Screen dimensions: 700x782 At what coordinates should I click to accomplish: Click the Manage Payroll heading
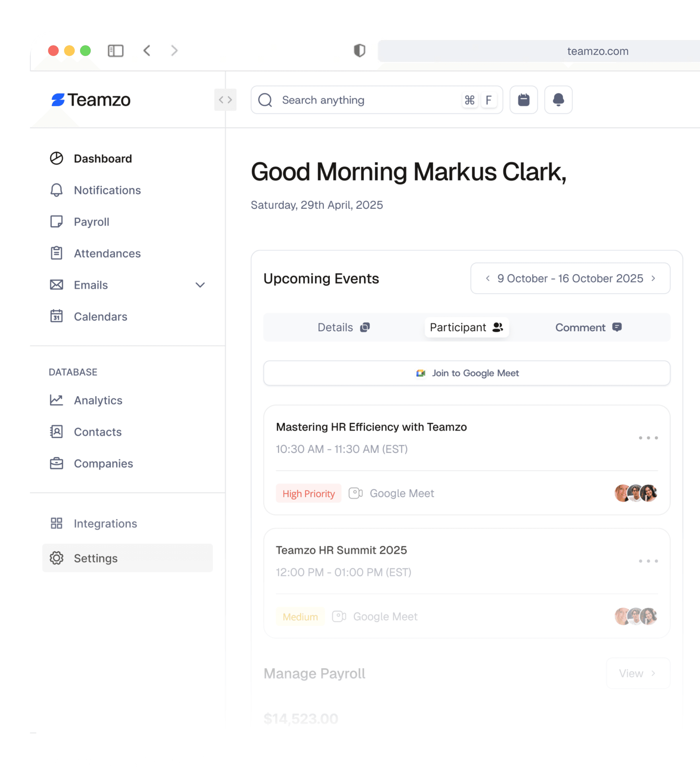tap(314, 673)
